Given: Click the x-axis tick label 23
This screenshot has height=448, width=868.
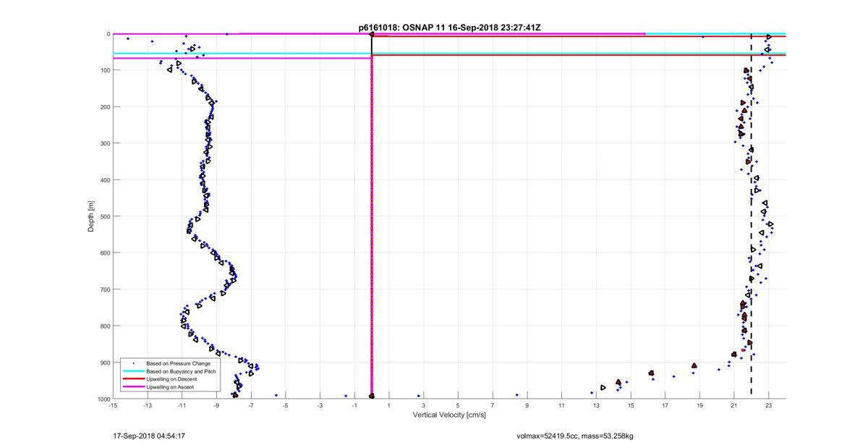Looking at the screenshot, I should [769, 406].
